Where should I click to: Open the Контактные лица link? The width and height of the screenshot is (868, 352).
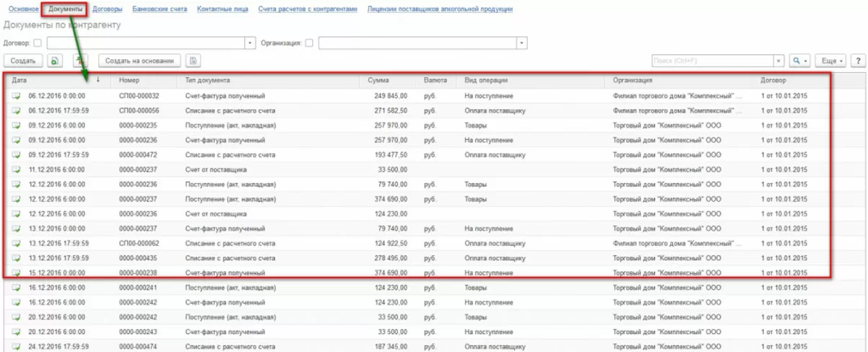tap(223, 9)
